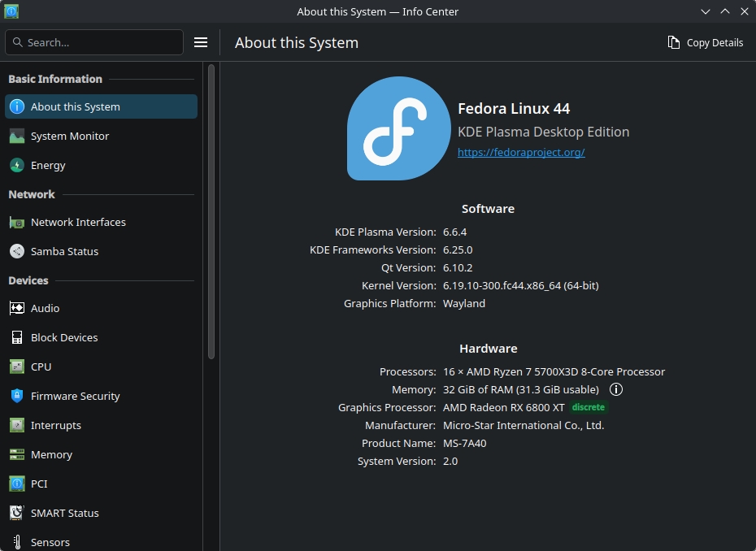The image size is (756, 551).
Task: Click the MS-7A40 product name
Action: click(x=465, y=443)
